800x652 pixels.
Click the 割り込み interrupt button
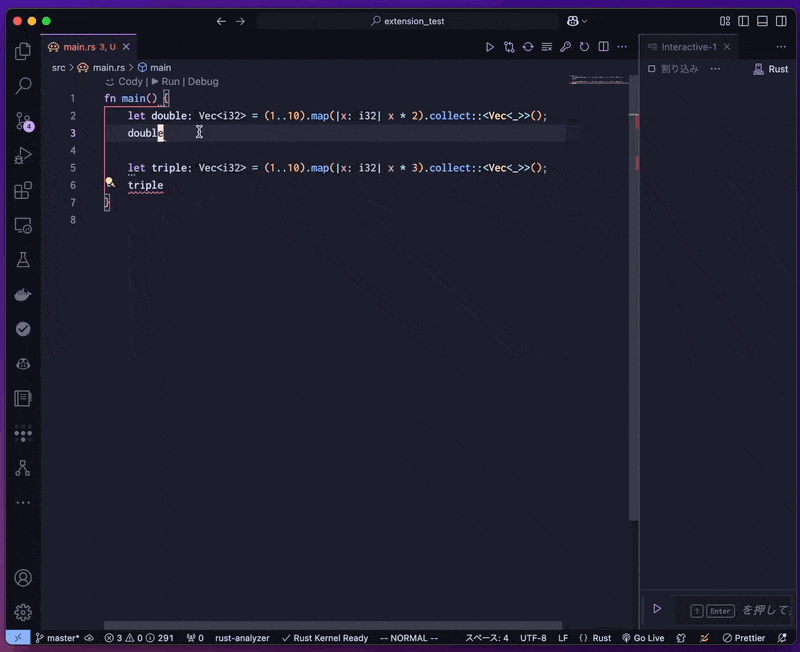point(673,69)
